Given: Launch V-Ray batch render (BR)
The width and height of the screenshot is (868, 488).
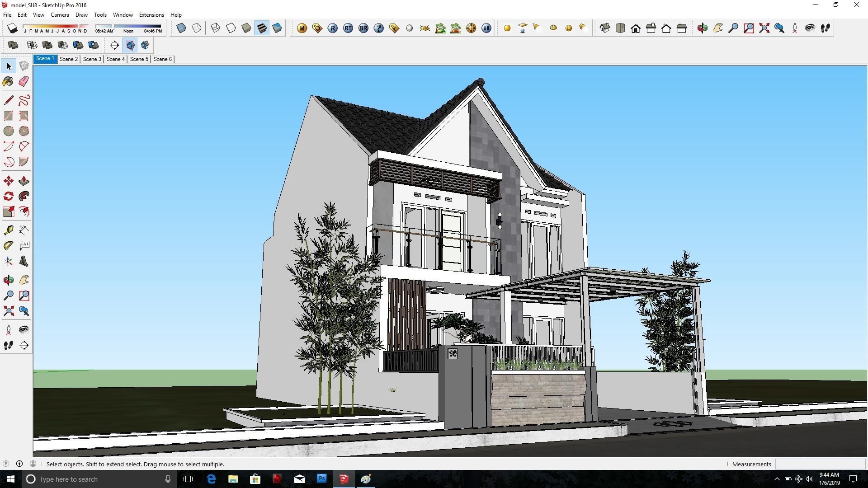Looking at the screenshot, I should [363, 28].
